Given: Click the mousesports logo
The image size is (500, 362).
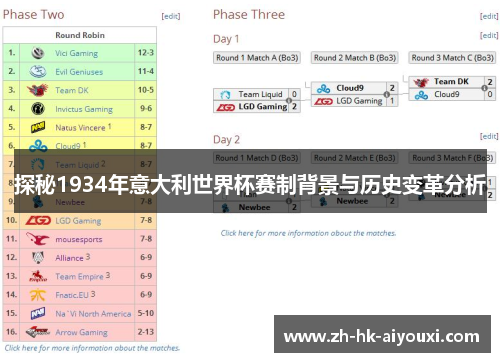Looking at the screenshot, I should (38, 239).
